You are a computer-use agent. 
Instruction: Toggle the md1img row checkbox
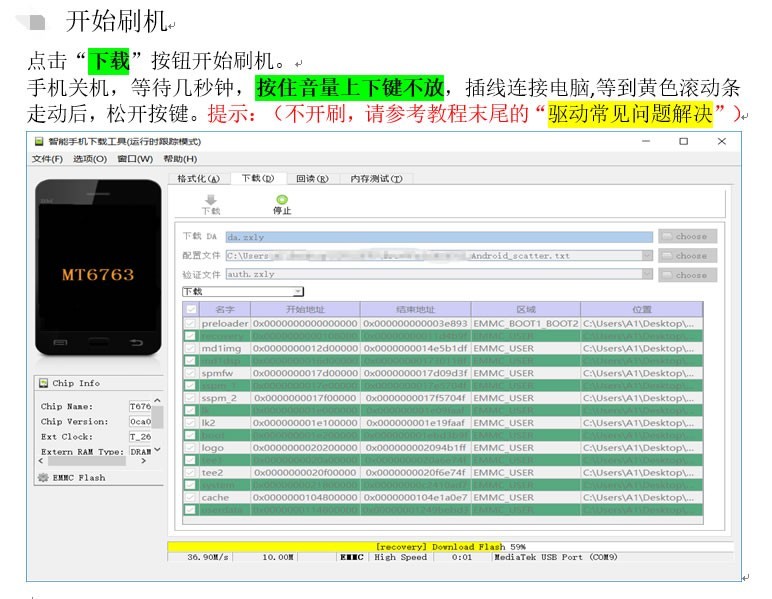190,348
